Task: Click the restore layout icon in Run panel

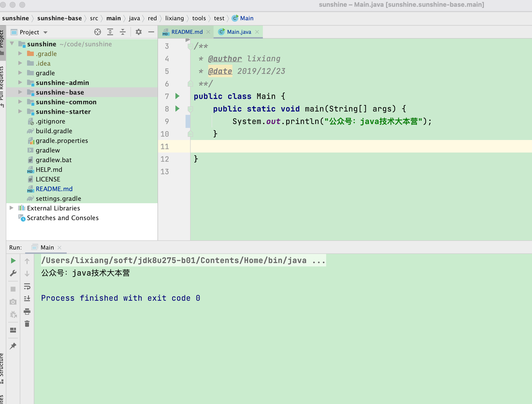Action: 13,330
